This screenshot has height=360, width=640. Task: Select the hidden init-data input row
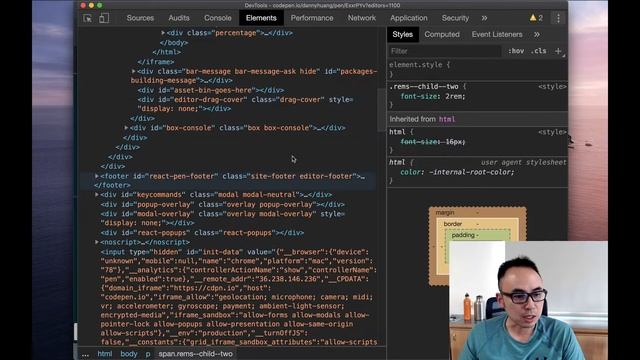[239, 297]
